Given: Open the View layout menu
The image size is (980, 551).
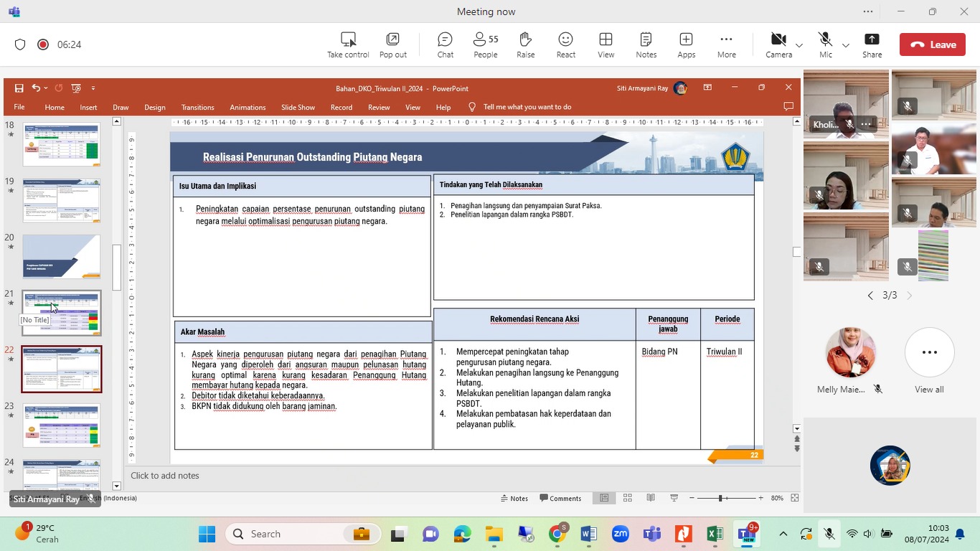Looking at the screenshot, I should [x=606, y=44].
